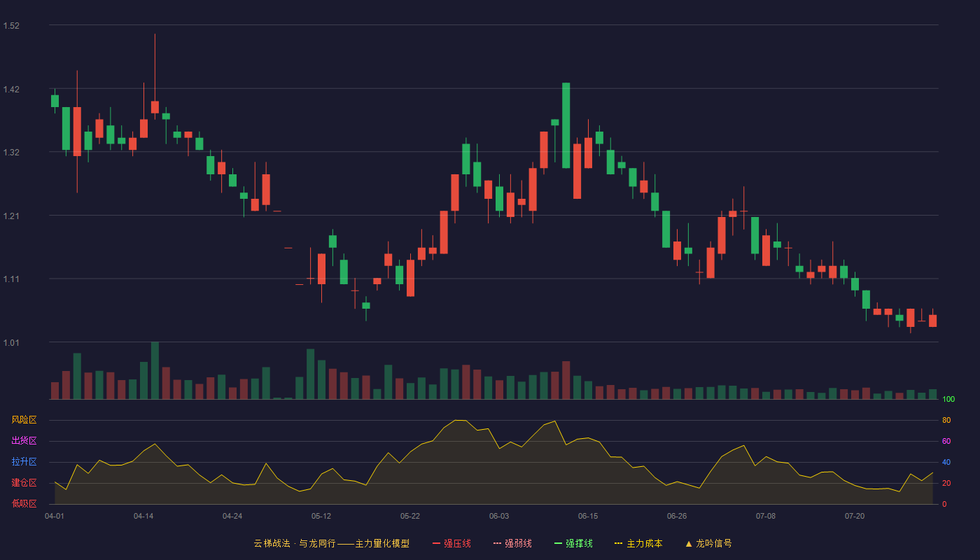
Task: Toggle the 强弱线 legend series
Action: 512,543
